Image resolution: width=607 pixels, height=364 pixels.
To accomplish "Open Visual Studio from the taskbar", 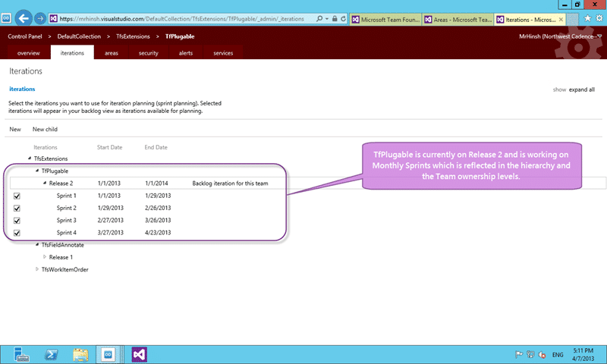I will [x=139, y=354].
